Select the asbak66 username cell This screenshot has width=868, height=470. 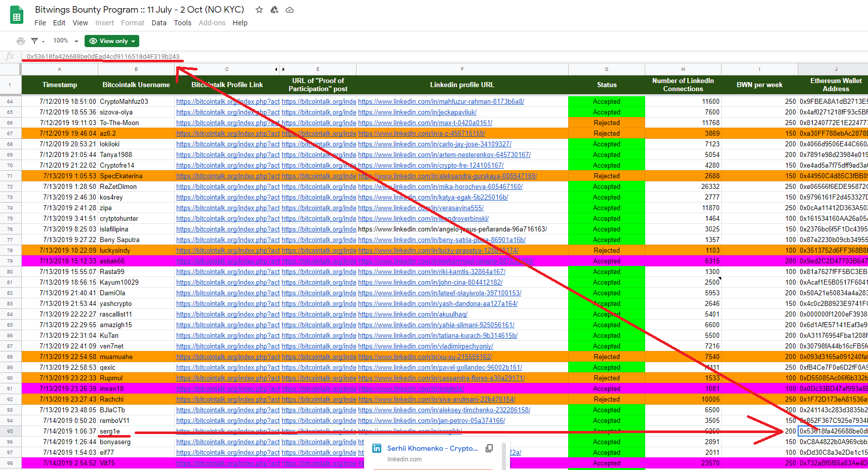coord(136,261)
